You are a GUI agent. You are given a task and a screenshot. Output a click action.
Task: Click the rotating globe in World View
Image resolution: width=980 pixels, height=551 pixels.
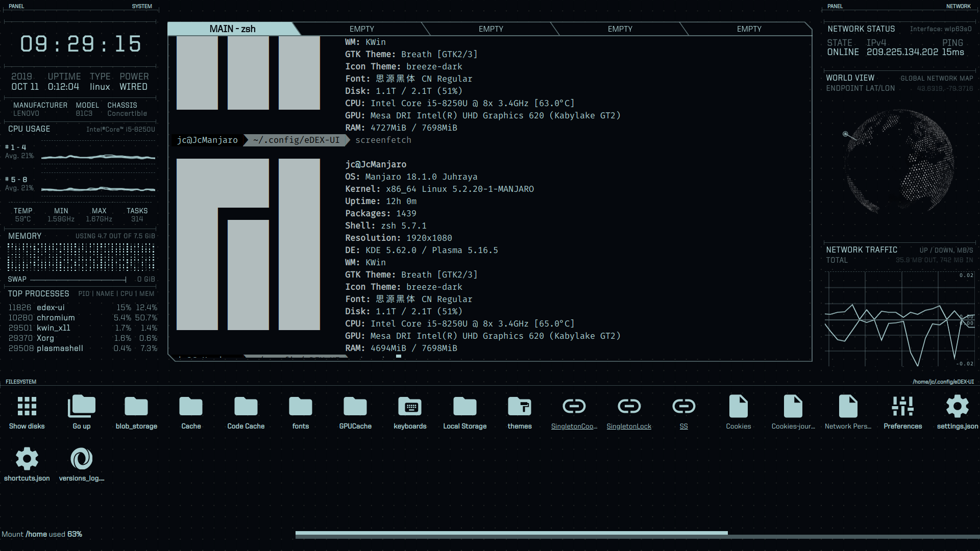(899, 162)
